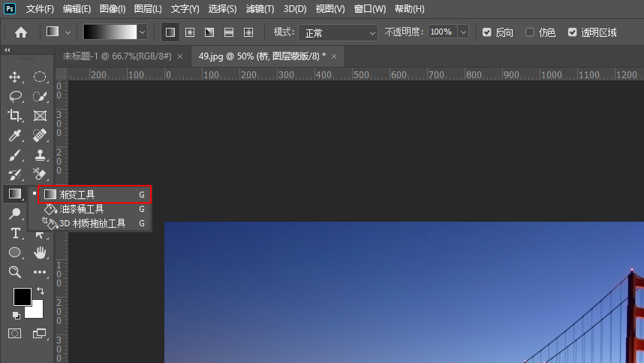The width and height of the screenshot is (644, 363).
Task: Select the History Brush tool
Action: click(x=15, y=174)
